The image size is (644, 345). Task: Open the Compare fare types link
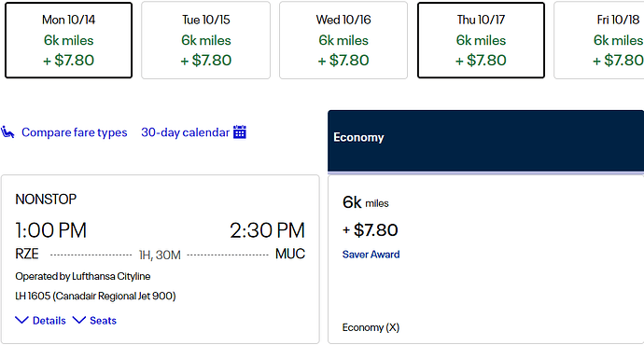tap(75, 132)
